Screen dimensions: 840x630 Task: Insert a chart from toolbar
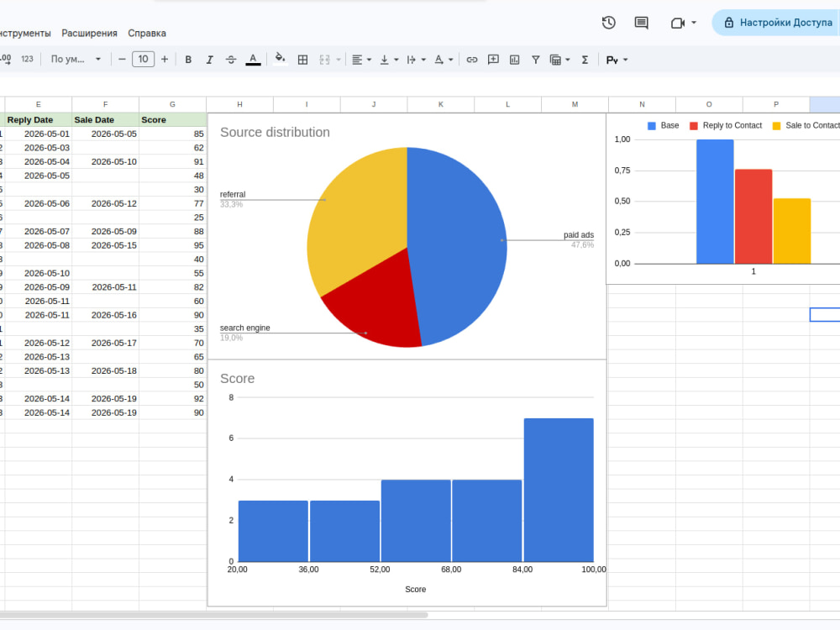[x=514, y=60]
